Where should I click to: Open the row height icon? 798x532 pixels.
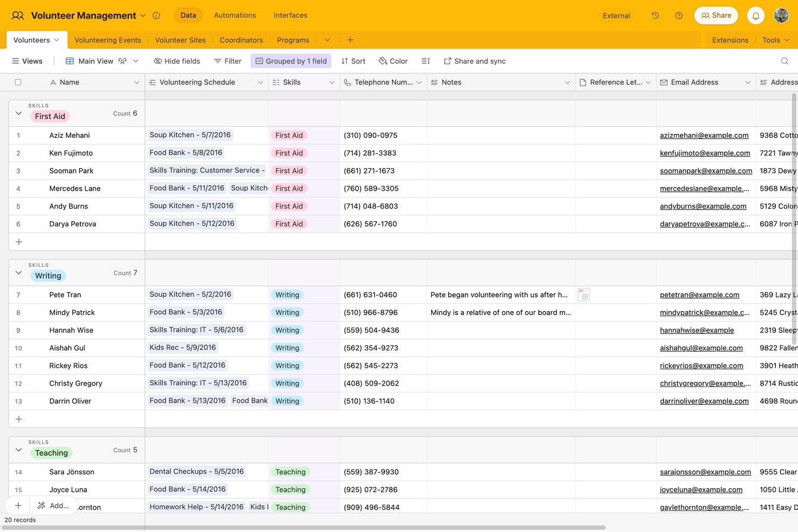tap(425, 61)
